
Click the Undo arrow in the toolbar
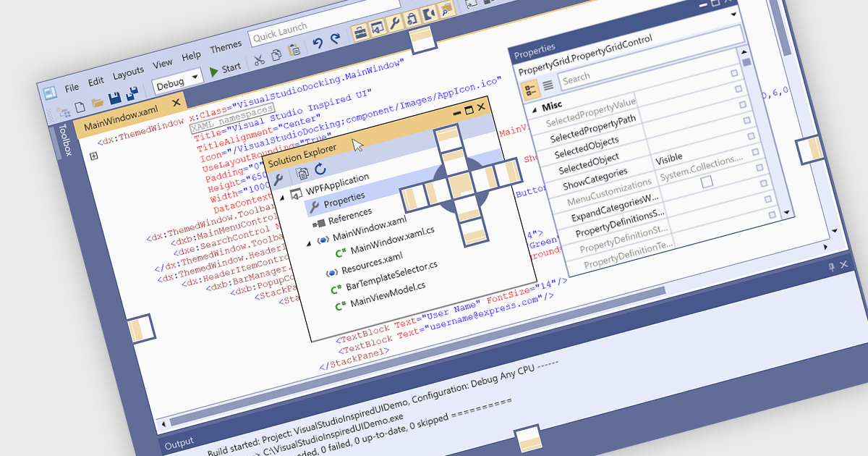coord(318,43)
